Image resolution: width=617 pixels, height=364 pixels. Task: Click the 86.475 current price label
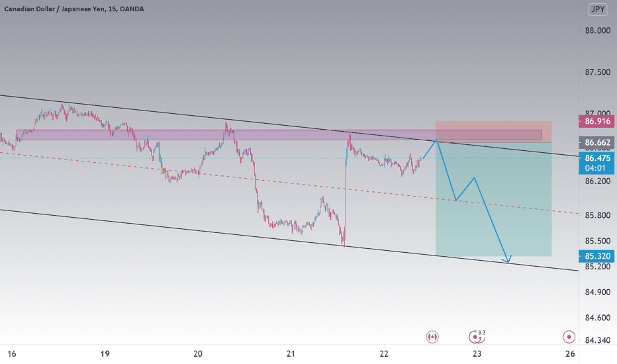tap(596, 158)
